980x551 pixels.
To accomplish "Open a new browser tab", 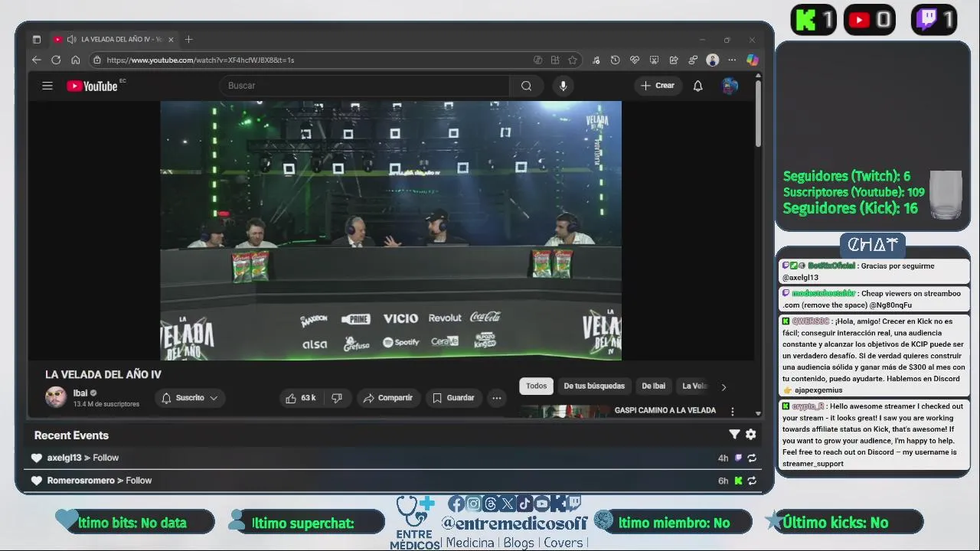I will click(188, 39).
